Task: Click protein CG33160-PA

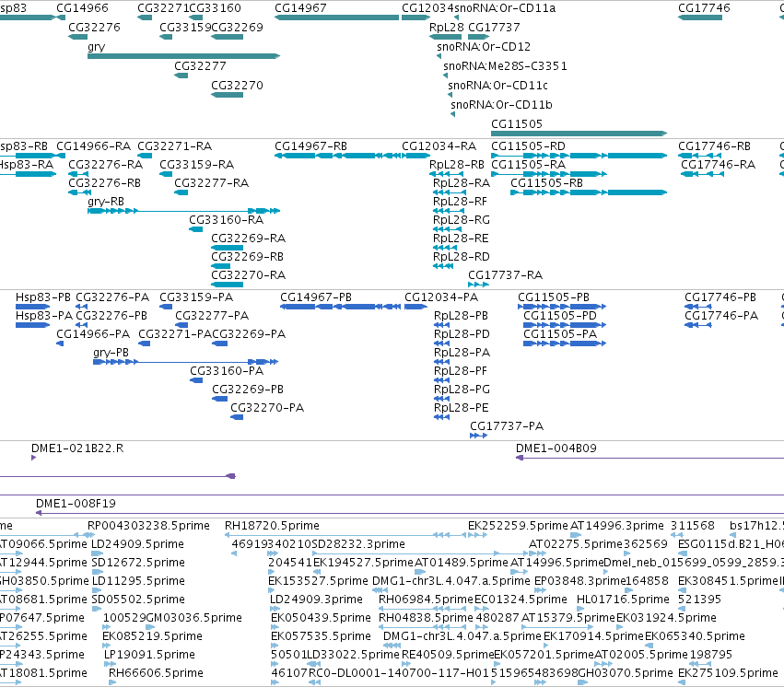Action: (x=227, y=371)
